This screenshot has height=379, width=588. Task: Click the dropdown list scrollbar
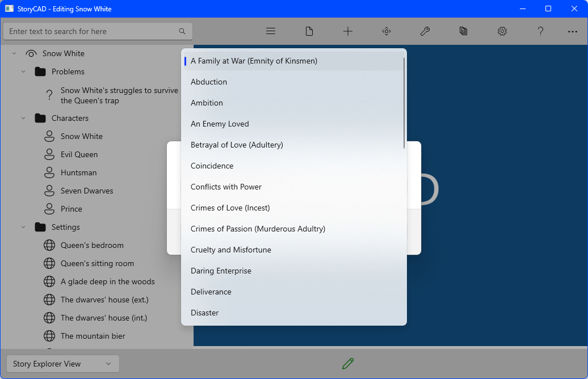pos(404,102)
